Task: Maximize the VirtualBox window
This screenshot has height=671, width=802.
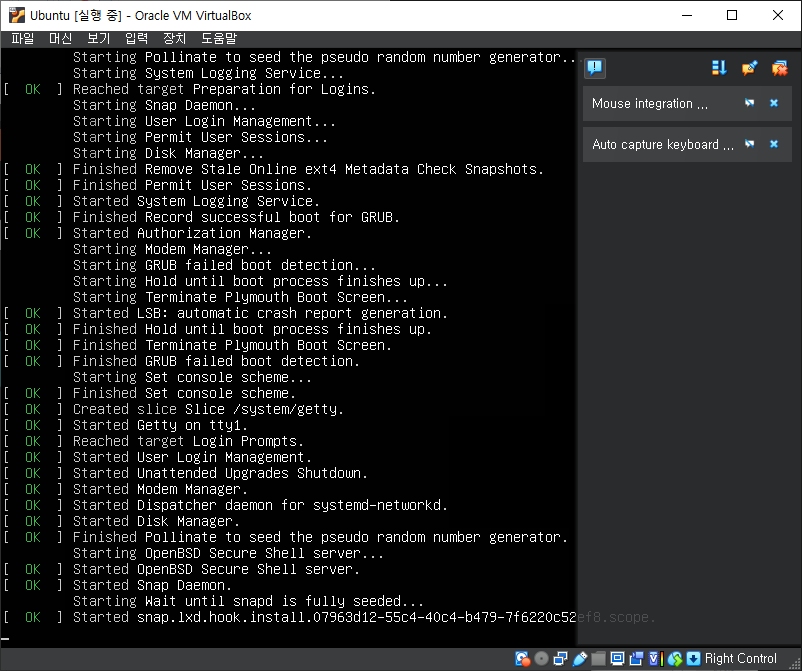Action: coord(732,15)
